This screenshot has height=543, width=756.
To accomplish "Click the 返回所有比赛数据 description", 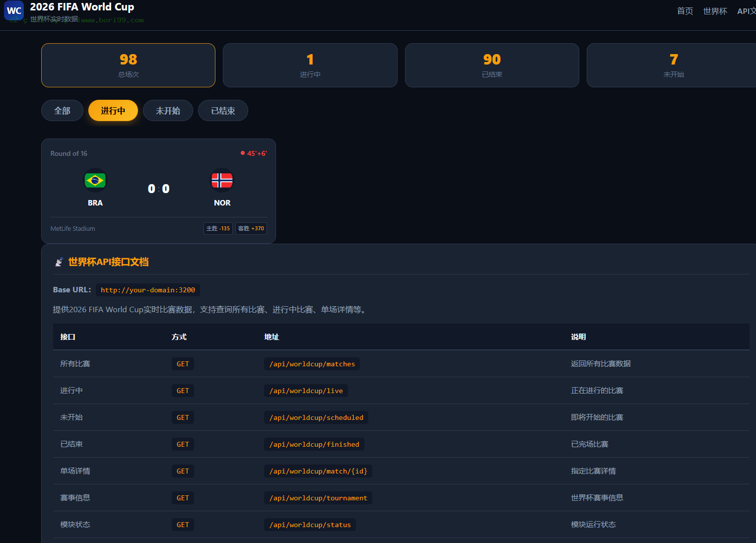I will pos(601,364).
